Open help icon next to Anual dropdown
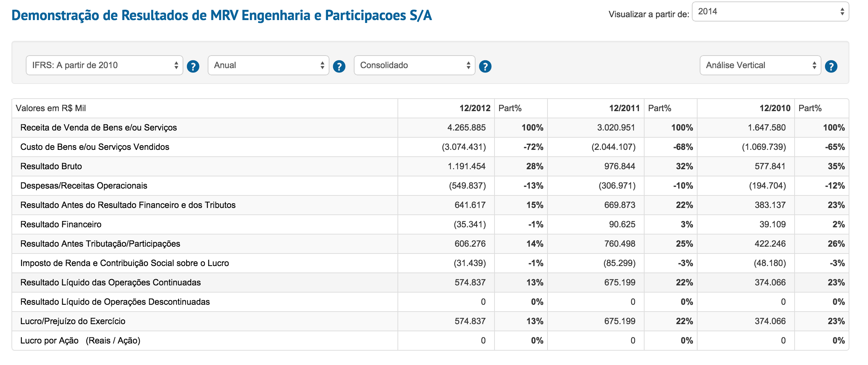 click(x=339, y=66)
